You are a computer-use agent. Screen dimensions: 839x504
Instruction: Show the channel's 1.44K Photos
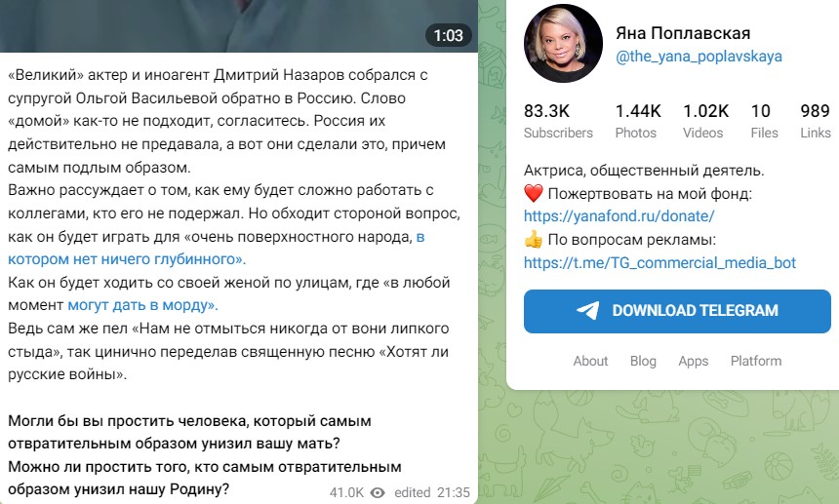(x=638, y=121)
